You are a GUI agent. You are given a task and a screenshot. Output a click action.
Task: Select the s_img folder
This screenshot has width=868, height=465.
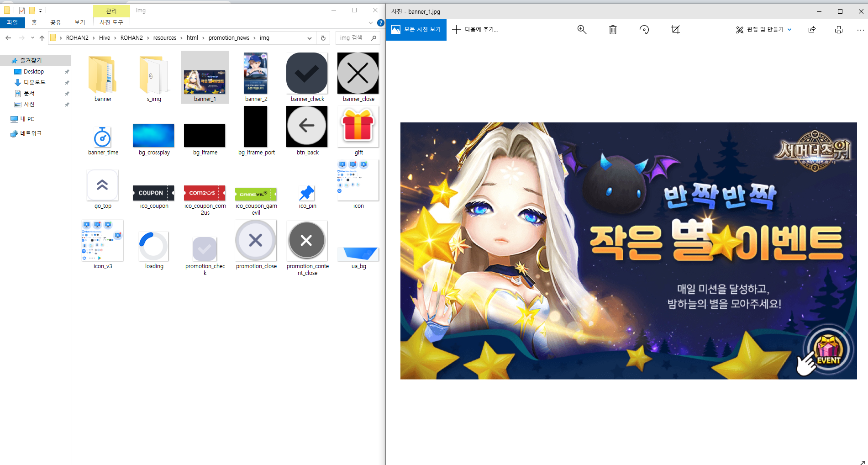pos(154,78)
